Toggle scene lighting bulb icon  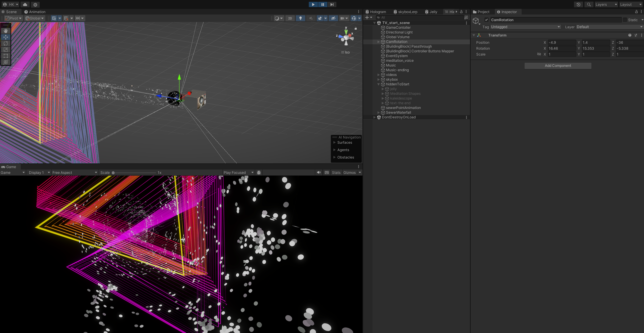(x=300, y=18)
